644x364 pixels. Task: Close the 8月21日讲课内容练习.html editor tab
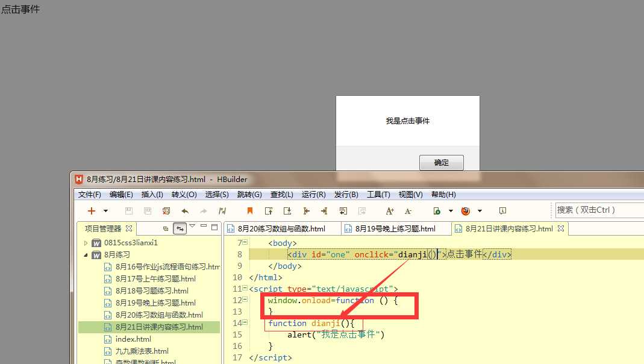561,228
